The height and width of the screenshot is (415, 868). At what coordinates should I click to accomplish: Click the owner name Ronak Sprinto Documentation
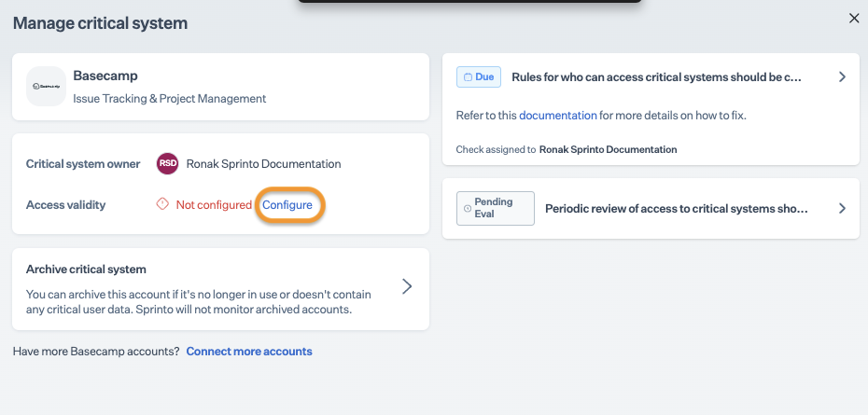tap(263, 164)
